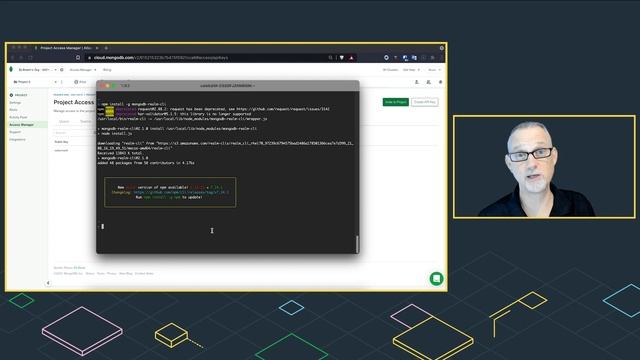The image size is (640, 360).
Task: Open the Billing link in Atlas header
Action: click(107, 70)
